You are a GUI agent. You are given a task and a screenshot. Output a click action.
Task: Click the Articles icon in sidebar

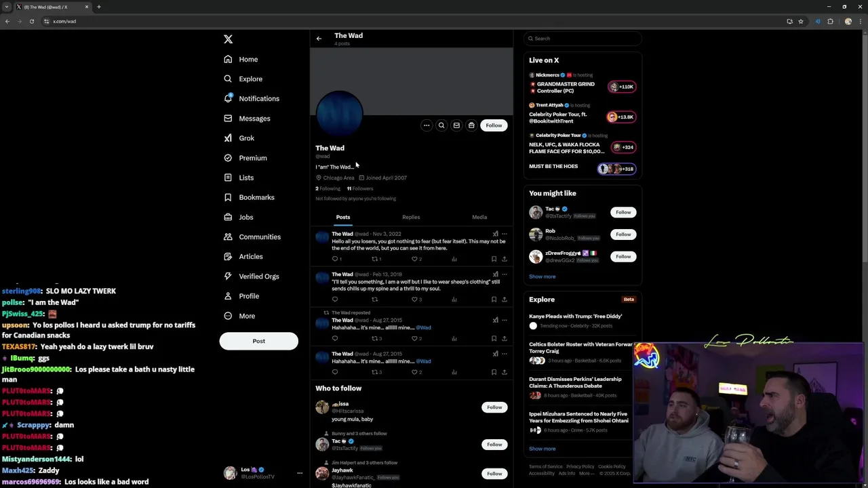228,256
